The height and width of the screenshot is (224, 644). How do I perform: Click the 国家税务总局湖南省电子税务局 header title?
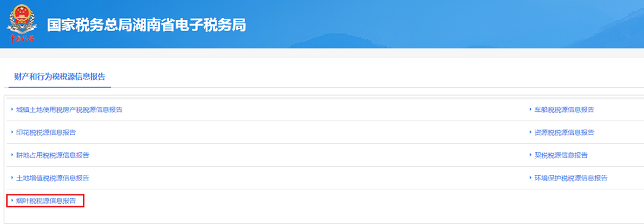point(147,26)
